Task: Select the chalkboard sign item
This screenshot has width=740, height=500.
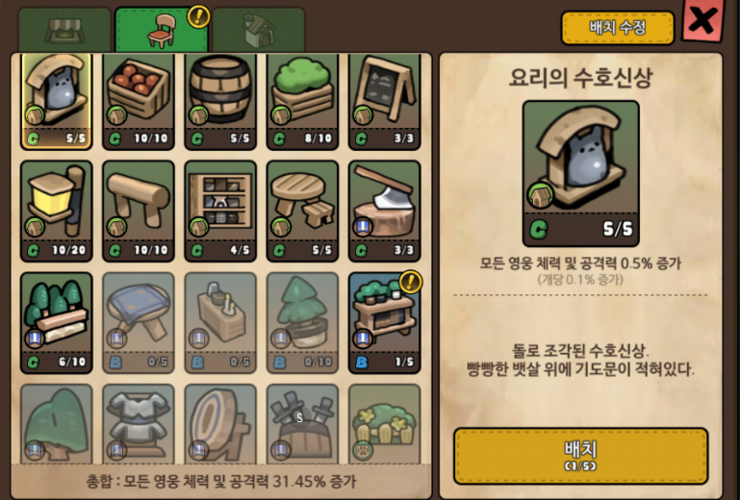Action: (x=385, y=101)
